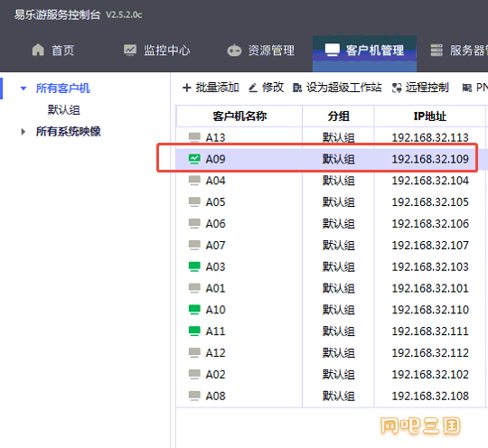Click the A06 computer status icon
The height and width of the screenshot is (448, 488).
tap(194, 223)
